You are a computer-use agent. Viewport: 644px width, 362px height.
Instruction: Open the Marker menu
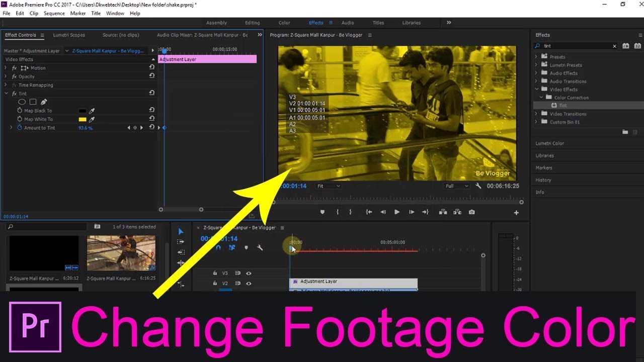click(78, 14)
